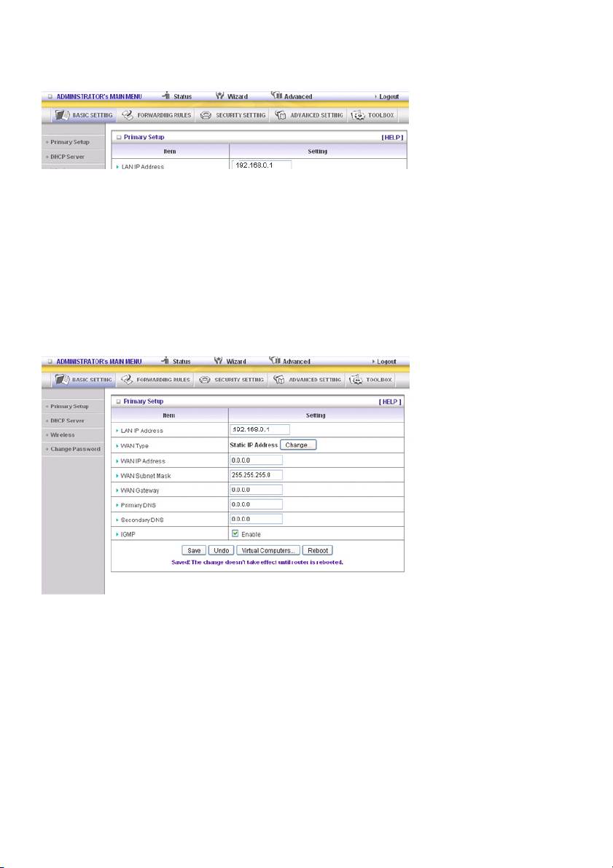Screen dimensions: 613x868
Task: Open Virtual Computers dialog
Action: pyautogui.click(x=269, y=550)
